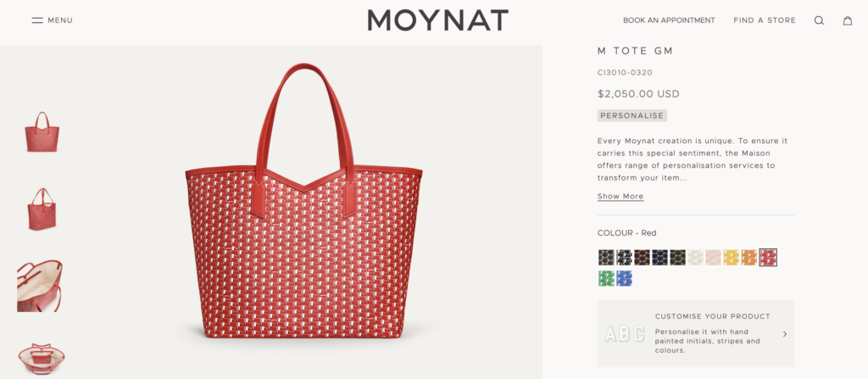Click the ABC personalisation icon
The width and height of the screenshot is (868, 379).
[x=624, y=334]
